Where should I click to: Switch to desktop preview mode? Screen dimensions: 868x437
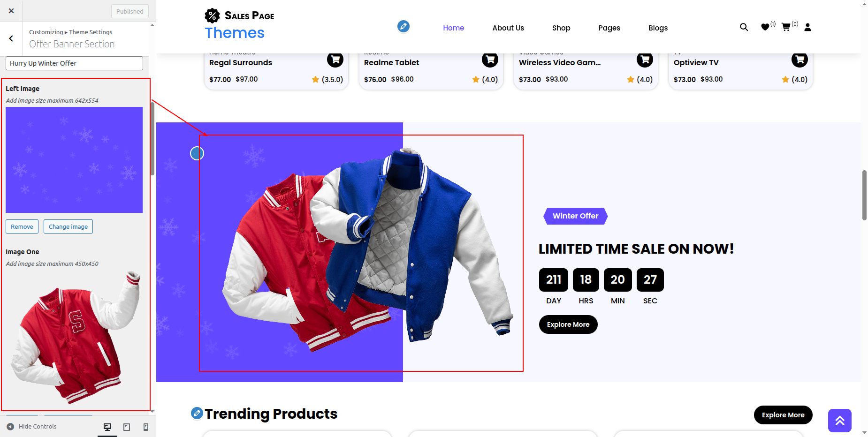(107, 427)
